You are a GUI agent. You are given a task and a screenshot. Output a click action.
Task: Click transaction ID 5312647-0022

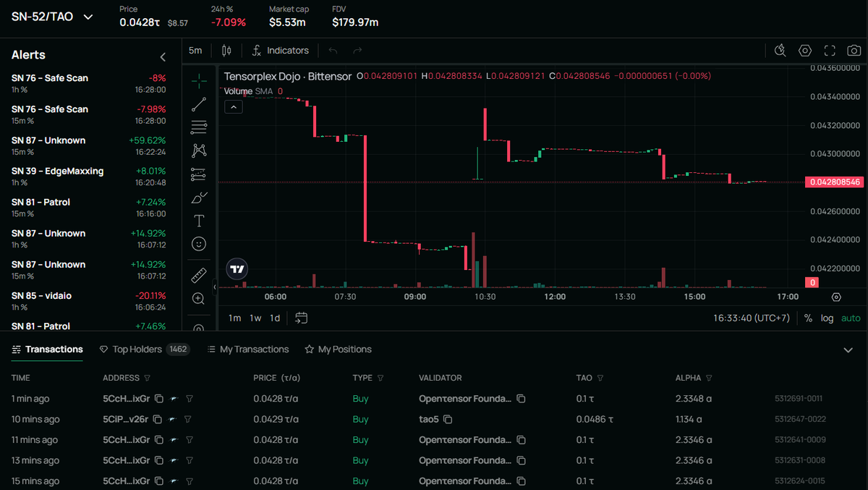point(800,419)
